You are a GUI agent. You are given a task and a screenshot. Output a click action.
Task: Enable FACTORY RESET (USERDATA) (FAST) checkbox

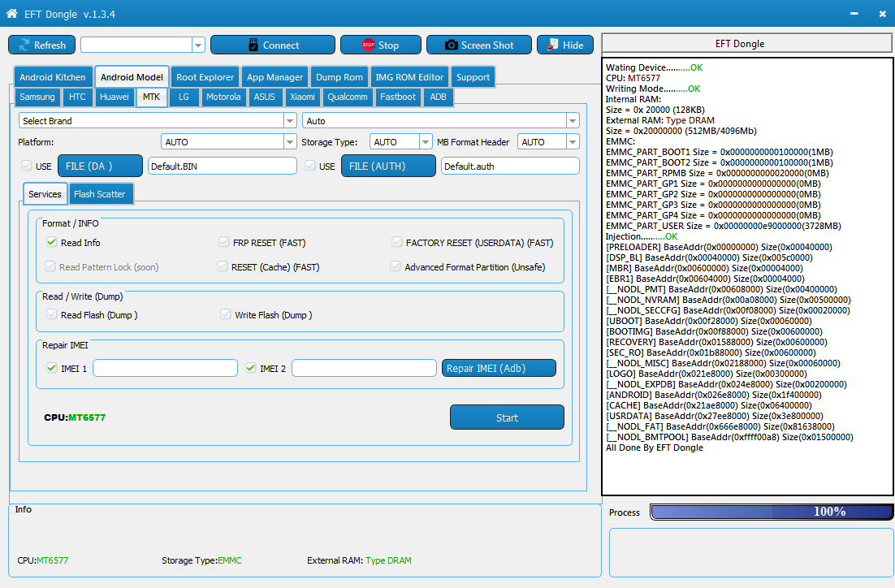[x=396, y=242]
